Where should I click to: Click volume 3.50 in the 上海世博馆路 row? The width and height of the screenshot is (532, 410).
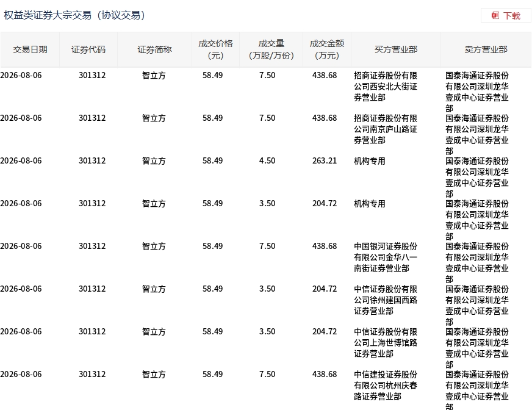pos(267,331)
